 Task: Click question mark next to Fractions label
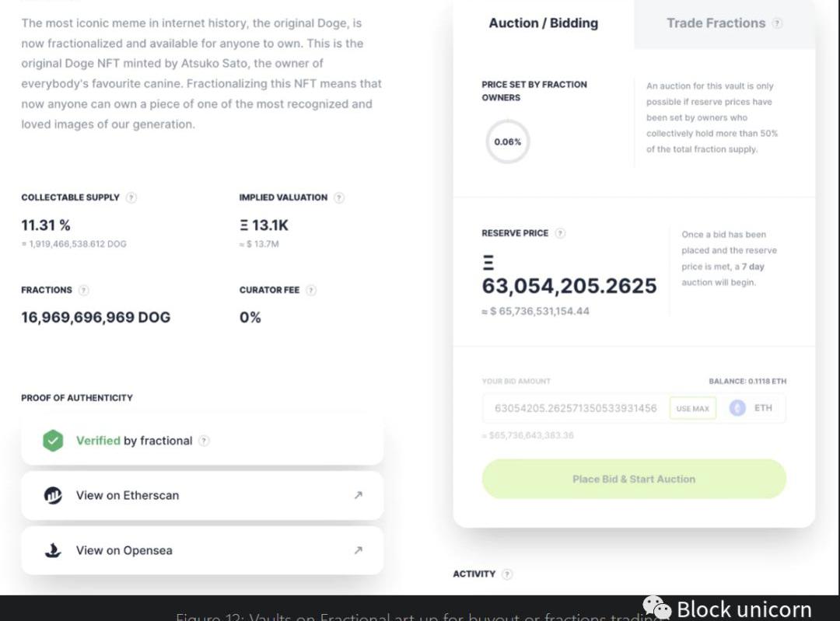point(84,290)
